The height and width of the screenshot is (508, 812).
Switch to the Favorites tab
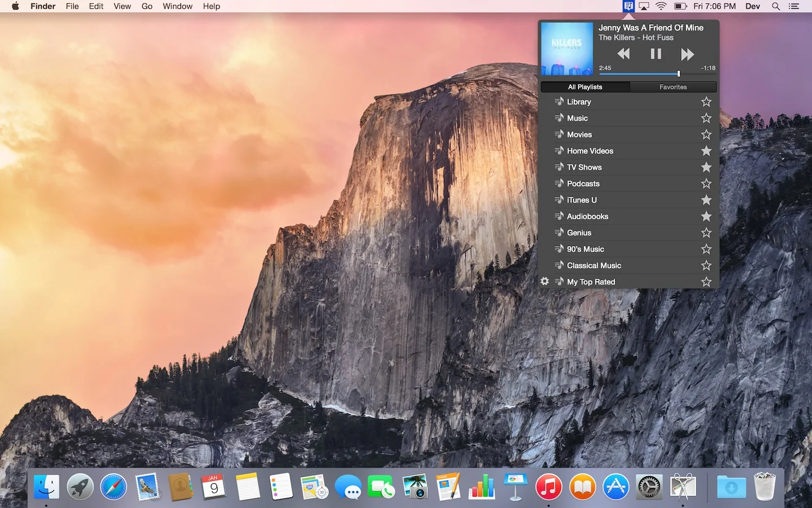(673, 87)
